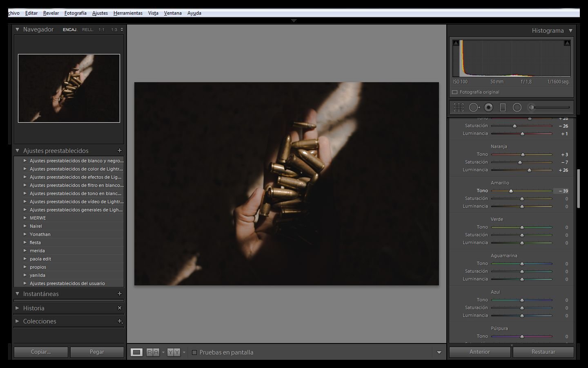Open the Ajustes menu

pos(100,13)
